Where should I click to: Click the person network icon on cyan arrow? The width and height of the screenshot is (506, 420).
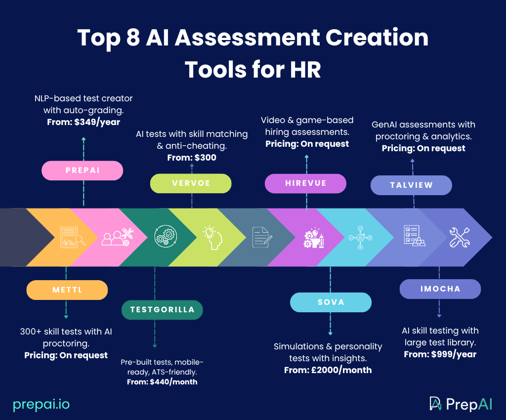pyautogui.click(x=361, y=237)
